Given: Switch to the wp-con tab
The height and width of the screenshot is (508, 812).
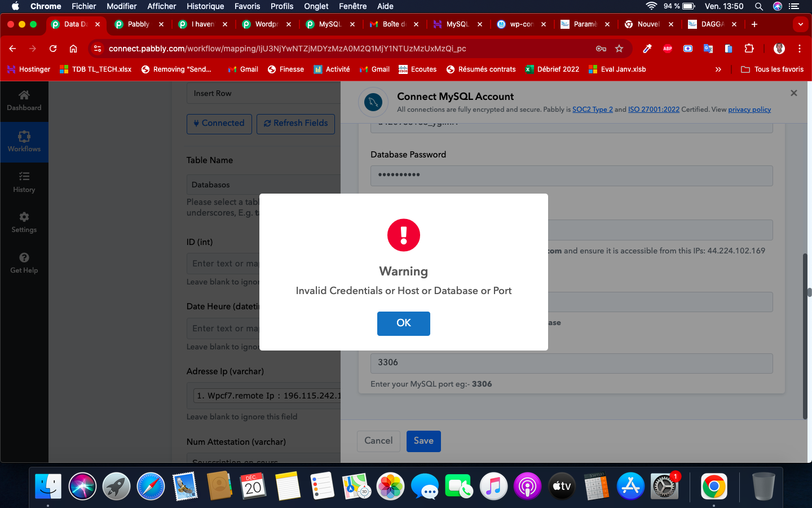Looking at the screenshot, I should click(x=521, y=24).
